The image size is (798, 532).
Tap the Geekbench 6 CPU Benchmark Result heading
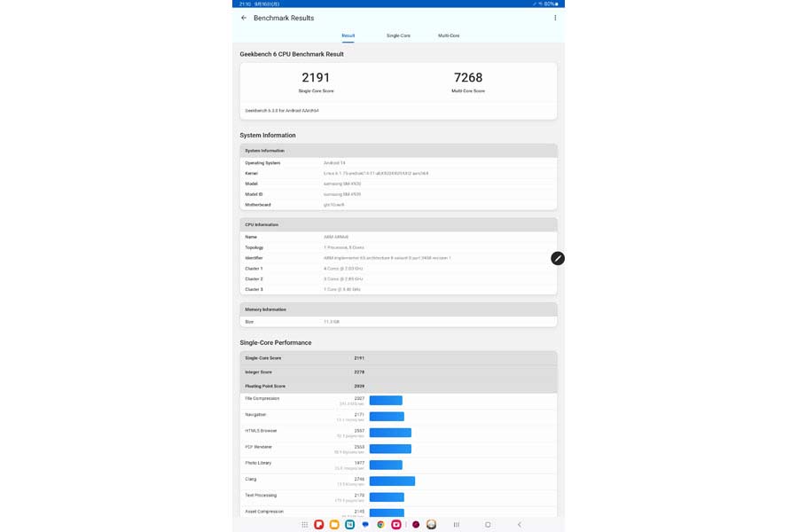tap(292, 54)
